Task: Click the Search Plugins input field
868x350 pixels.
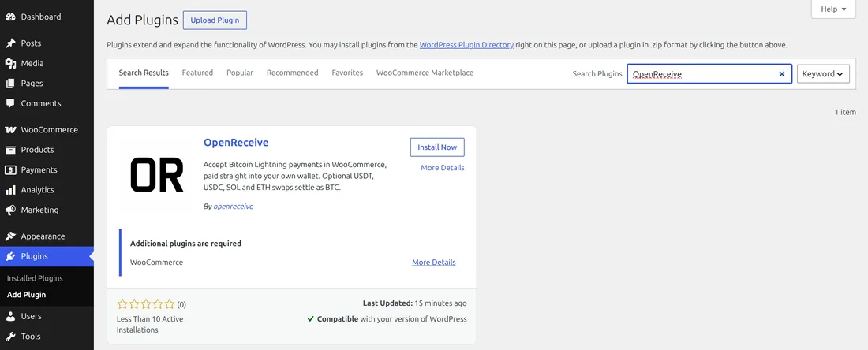Action: tap(709, 73)
